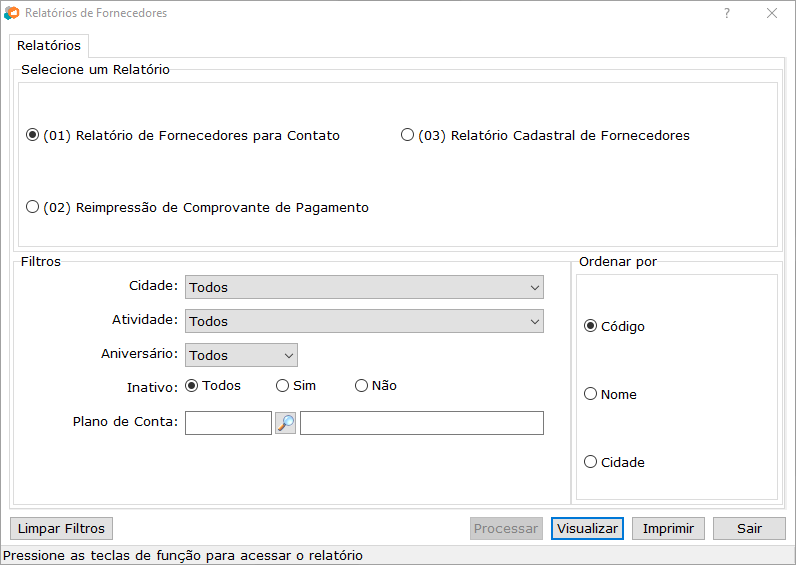Close the Relatórios de Fornecedores window
This screenshot has height=565, width=796.
[772, 13]
